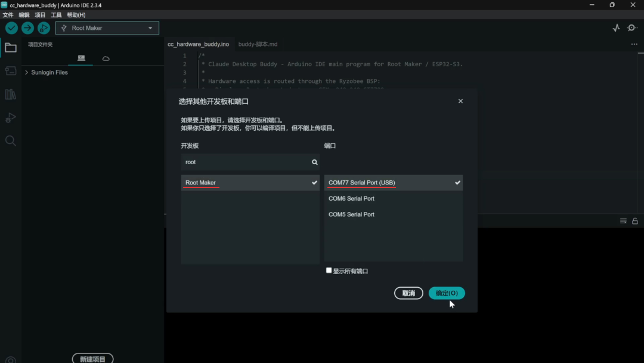
Task: Open the Root Maker board selector dropdown
Action: tap(107, 28)
